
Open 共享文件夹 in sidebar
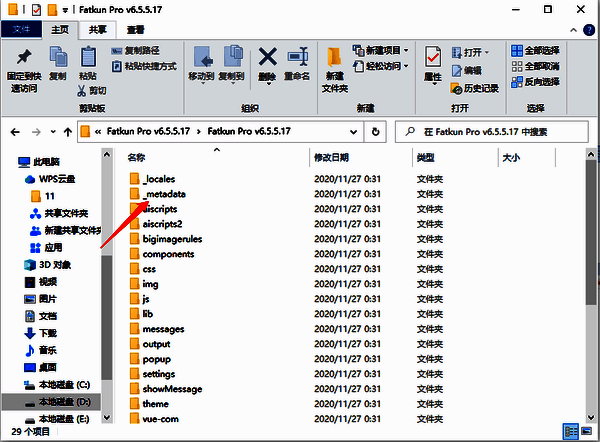point(59,213)
